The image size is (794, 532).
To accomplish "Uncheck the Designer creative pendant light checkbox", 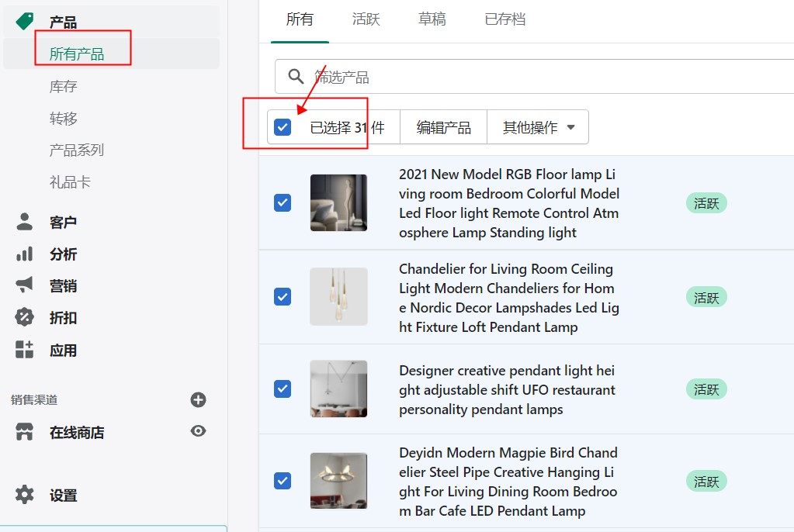I will click(x=283, y=389).
